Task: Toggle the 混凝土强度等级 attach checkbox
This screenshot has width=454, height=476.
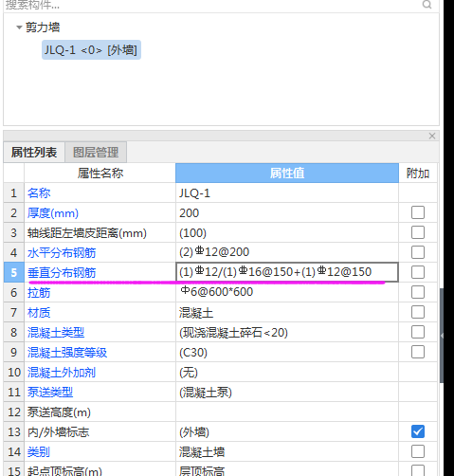Action: click(x=418, y=352)
